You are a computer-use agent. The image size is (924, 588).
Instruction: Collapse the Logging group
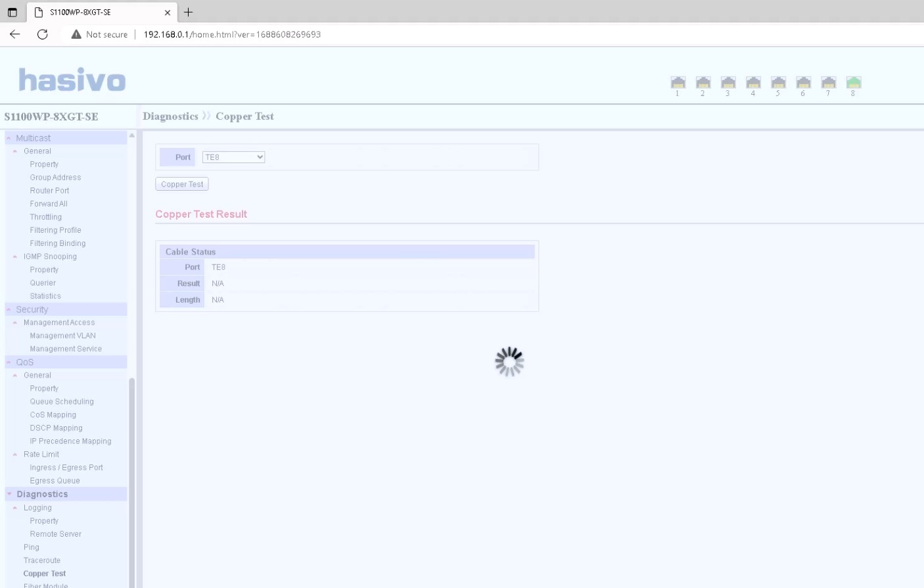tap(15, 508)
